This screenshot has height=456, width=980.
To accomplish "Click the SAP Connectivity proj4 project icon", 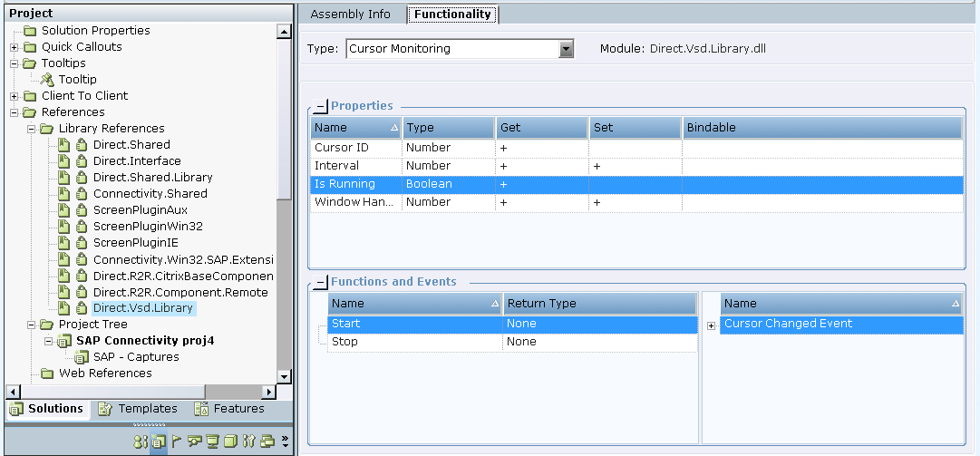I will point(64,341).
